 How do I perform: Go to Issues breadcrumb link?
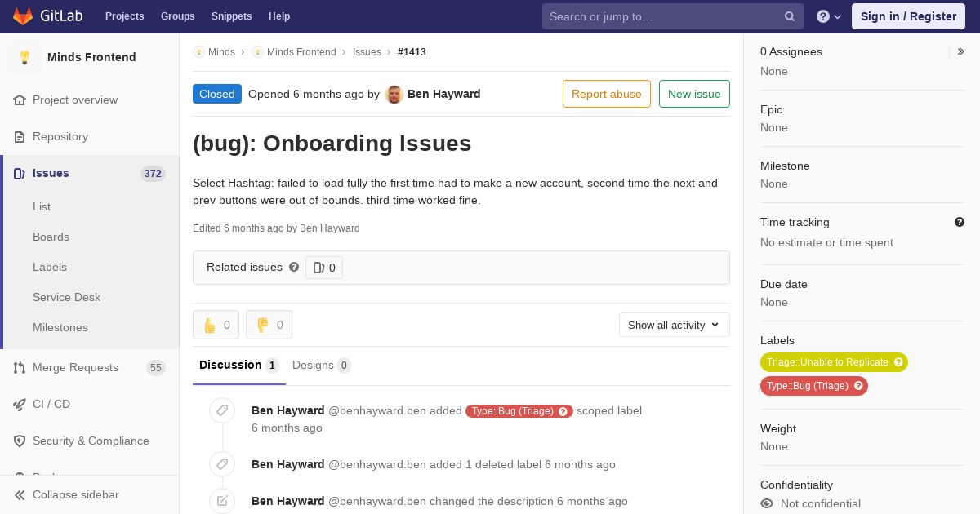[367, 52]
